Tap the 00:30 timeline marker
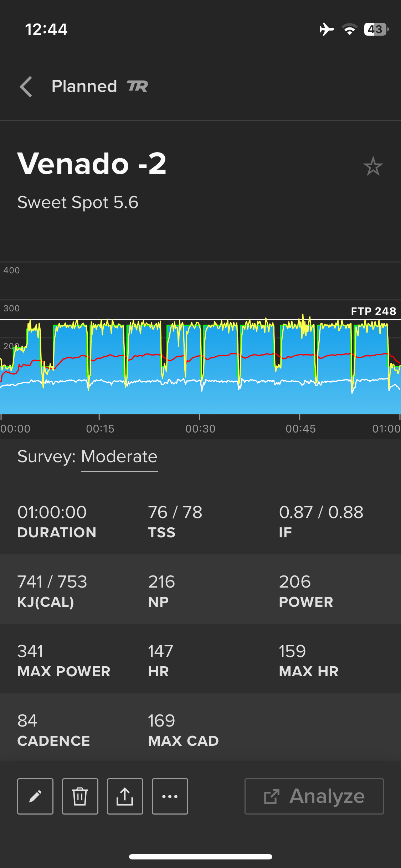401x868 pixels. point(200,429)
